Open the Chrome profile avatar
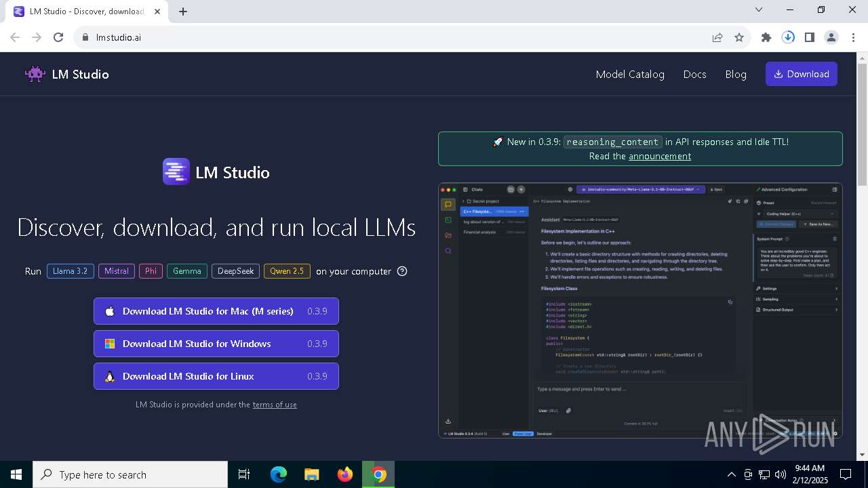Image resolution: width=868 pixels, height=488 pixels. [831, 37]
